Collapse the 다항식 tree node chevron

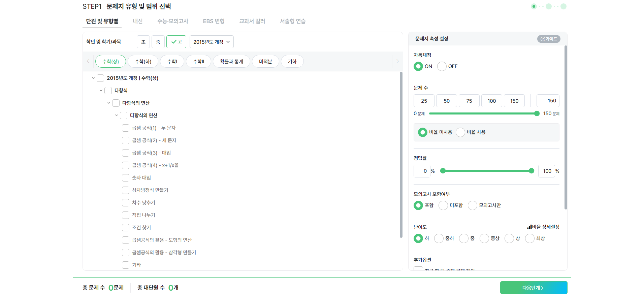coord(101,91)
